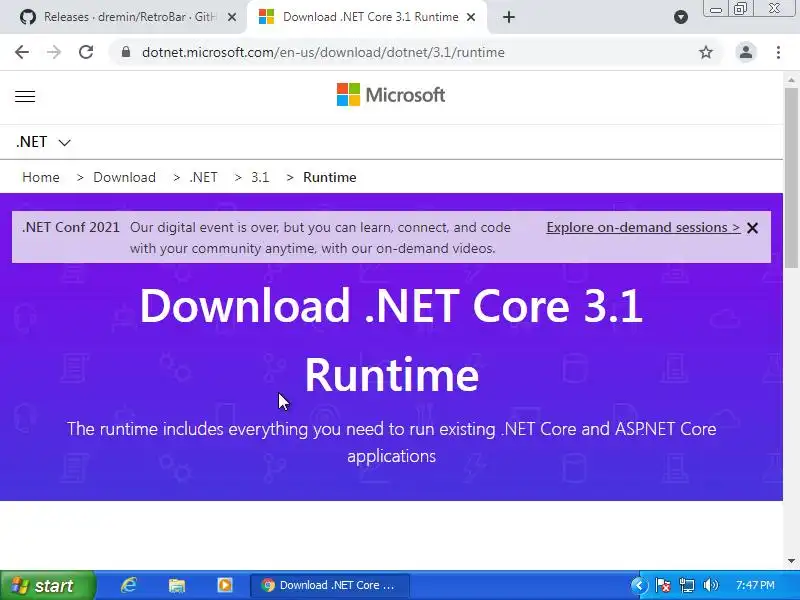Close the Download .NET Core 3.1 tab

click(471, 17)
